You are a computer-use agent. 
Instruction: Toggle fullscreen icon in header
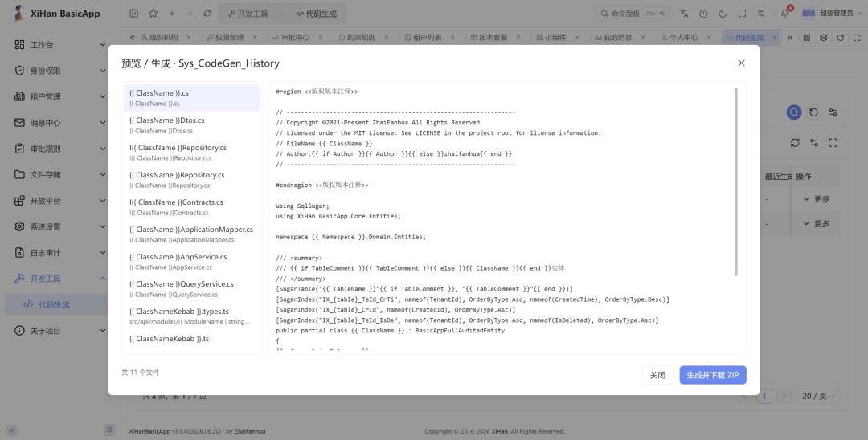(742, 14)
